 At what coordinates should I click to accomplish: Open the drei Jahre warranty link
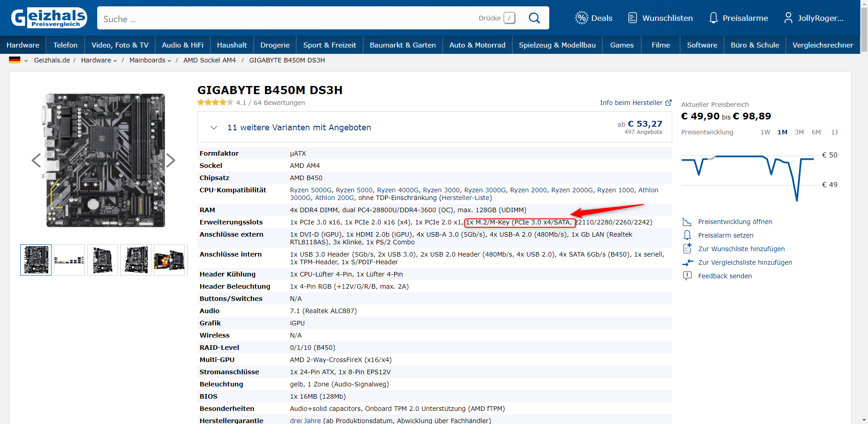pos(305,421)
